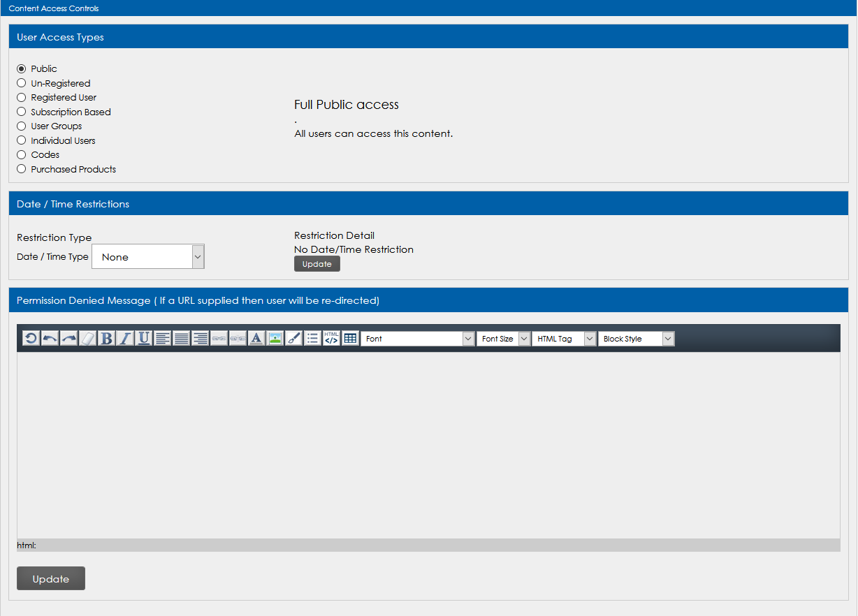Center-align the message text
Viewport: 858px width, 616px height.
pyautogui.click(x=181, y=338)
